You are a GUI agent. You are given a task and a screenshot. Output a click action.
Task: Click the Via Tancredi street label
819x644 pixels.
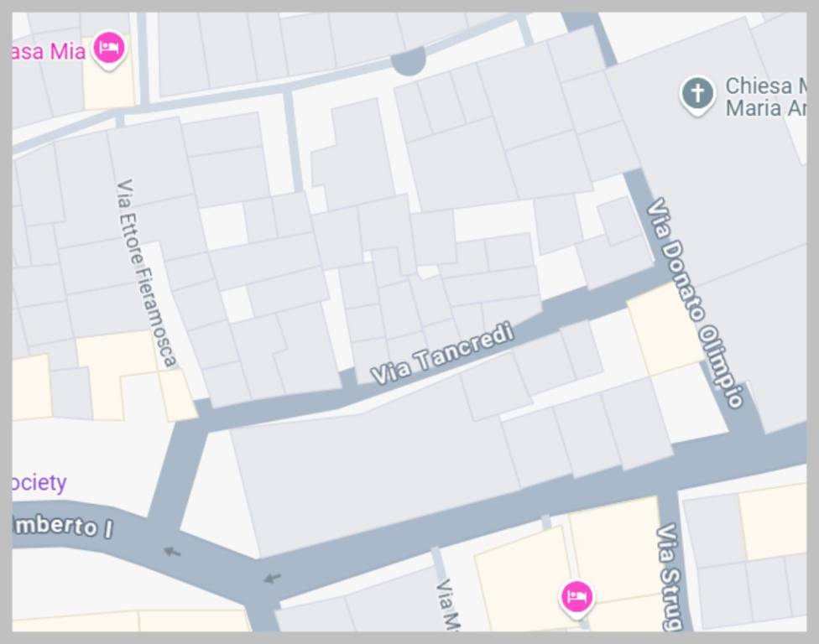click(x=442, y=353)
